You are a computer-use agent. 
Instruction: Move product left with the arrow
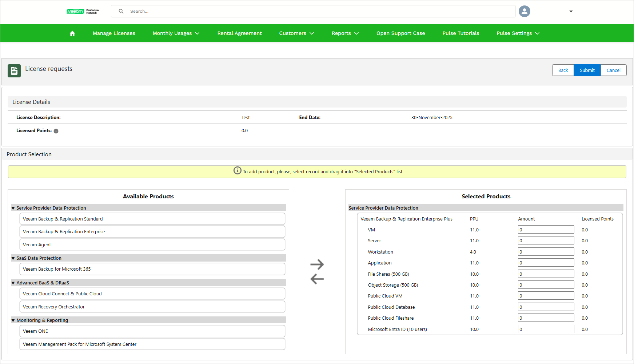coord(317,279)
